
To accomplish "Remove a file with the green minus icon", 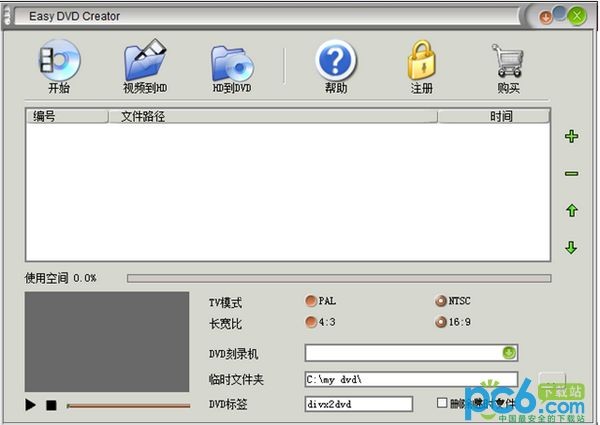I will 571,174.
